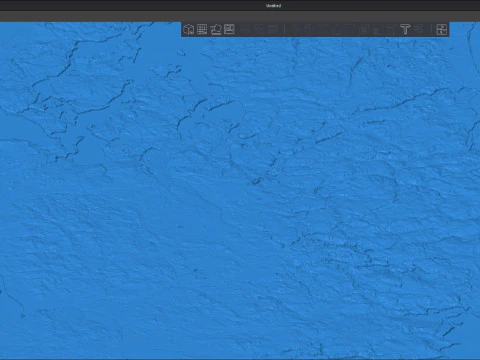Image resolution: width=480 pixels, height=360 pixels.
Task: Click the 3D cube icon in toolbar
Action: 189,29
